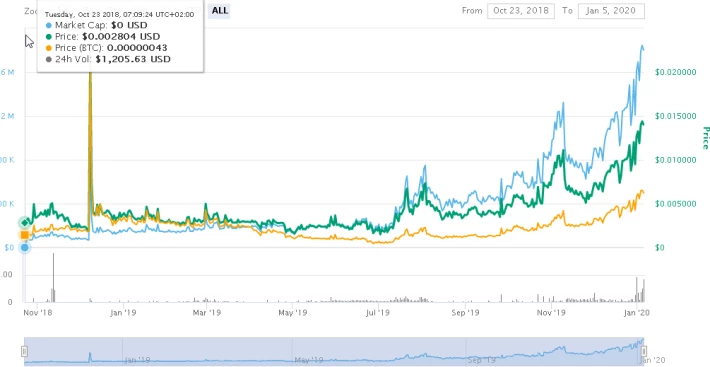
Task: Click the From date field Oct 23, 2018
Action: click(x=521, y=11)
